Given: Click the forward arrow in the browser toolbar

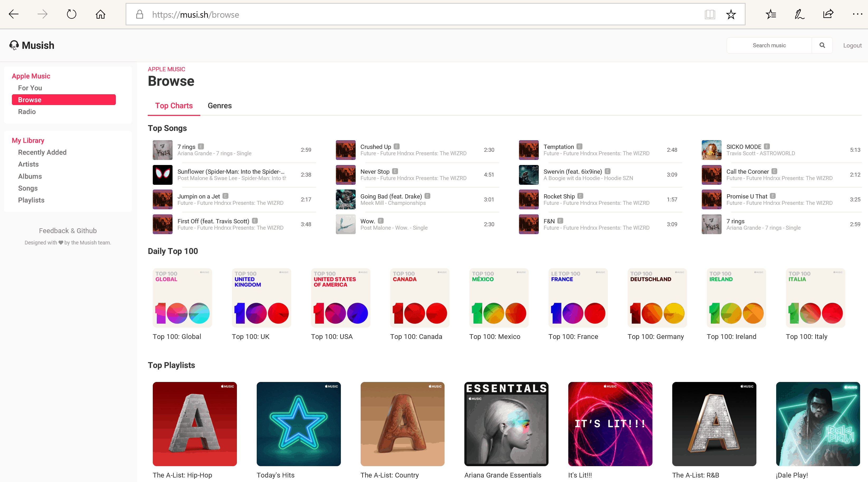Looking at the screenshot, I should point(42,14).
